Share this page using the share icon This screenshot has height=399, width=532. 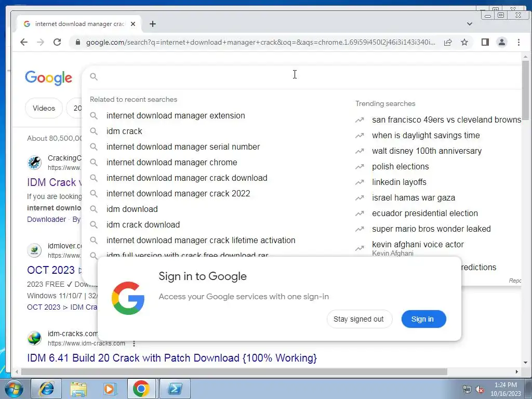(448, 42)
